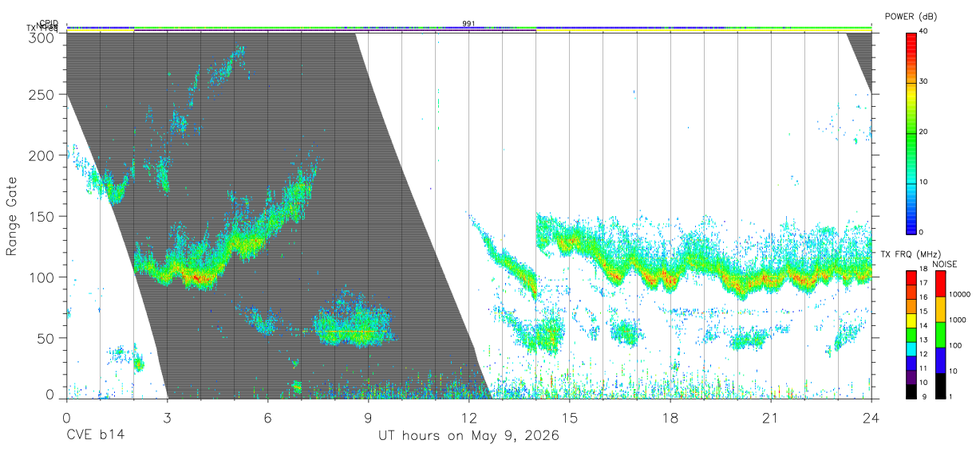Click the 30 label on the POWER scale

(924, 82)
